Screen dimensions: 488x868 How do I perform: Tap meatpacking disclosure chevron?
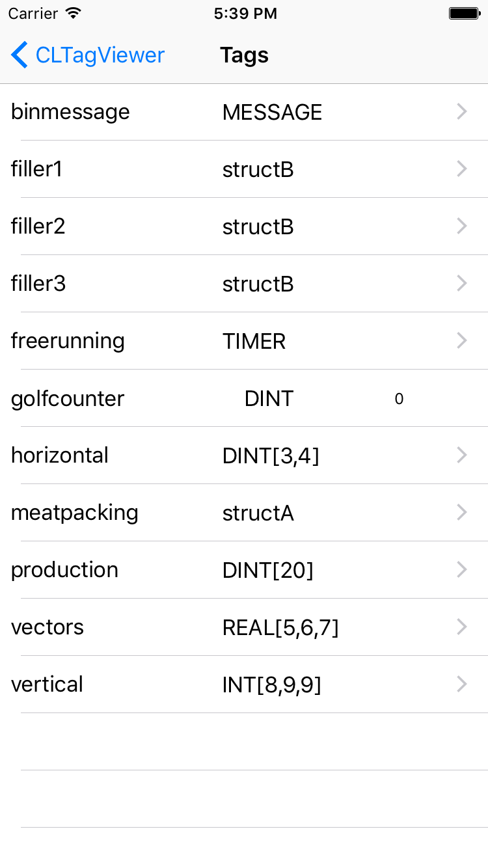pyautogui.click(x=462, y=513)
